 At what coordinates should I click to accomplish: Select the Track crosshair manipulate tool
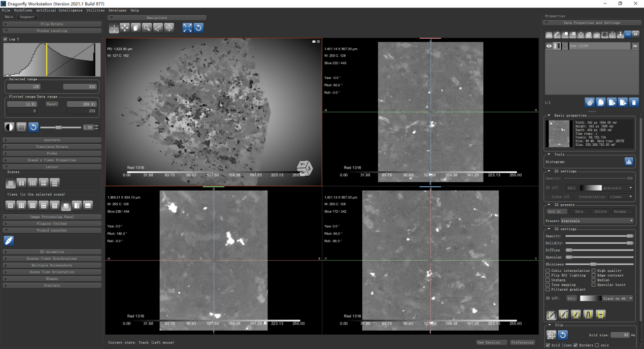click(x=114, y=28)
